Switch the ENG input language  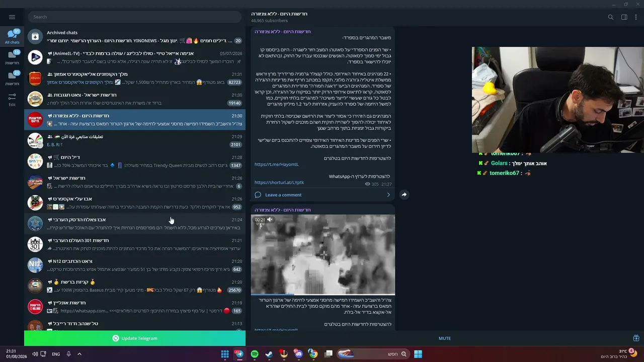coord(56,354)
